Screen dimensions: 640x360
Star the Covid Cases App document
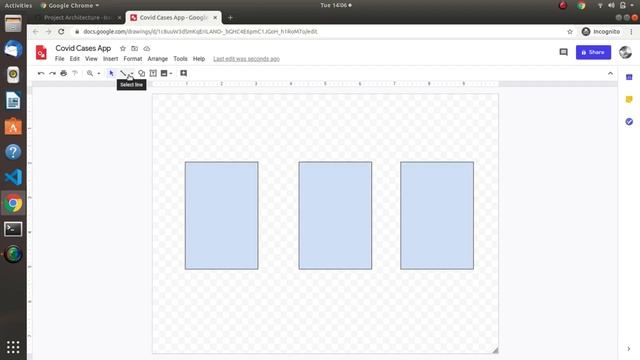pyautogui.click(x=122, y=48)
